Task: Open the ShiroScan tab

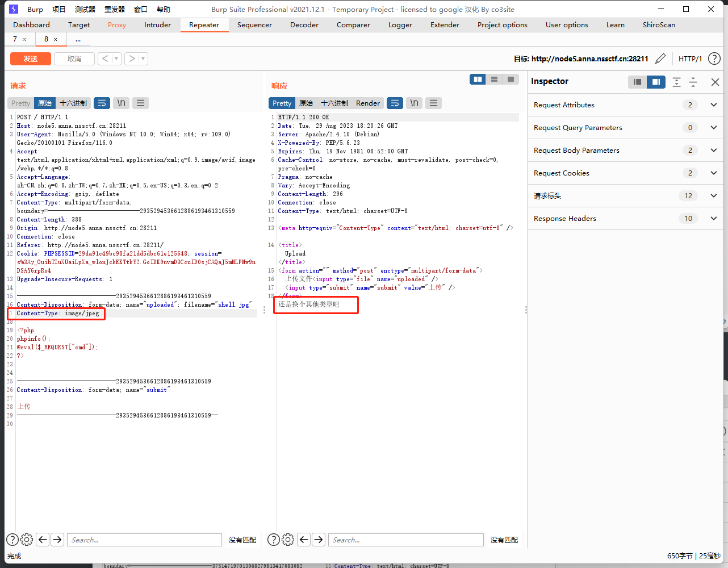Action: [659, 24]
